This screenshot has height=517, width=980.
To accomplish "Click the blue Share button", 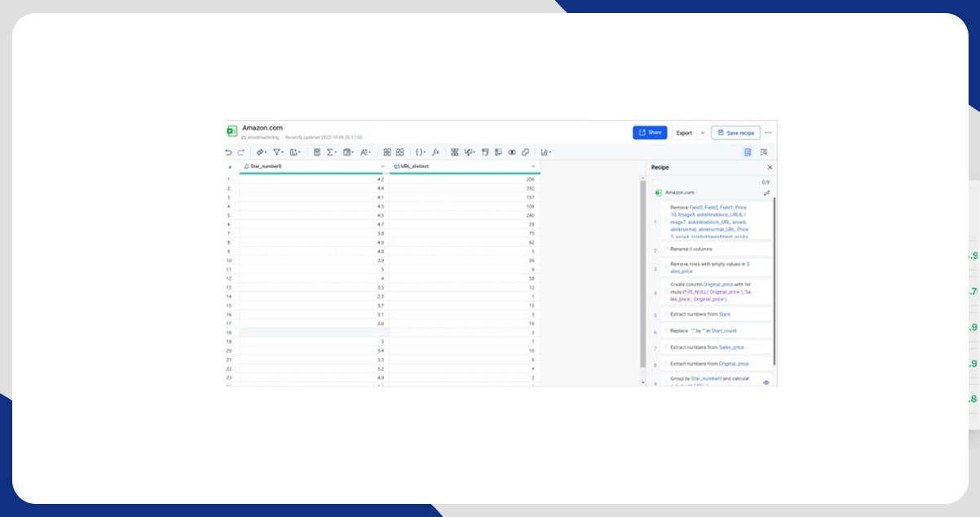I will (650, 133).
